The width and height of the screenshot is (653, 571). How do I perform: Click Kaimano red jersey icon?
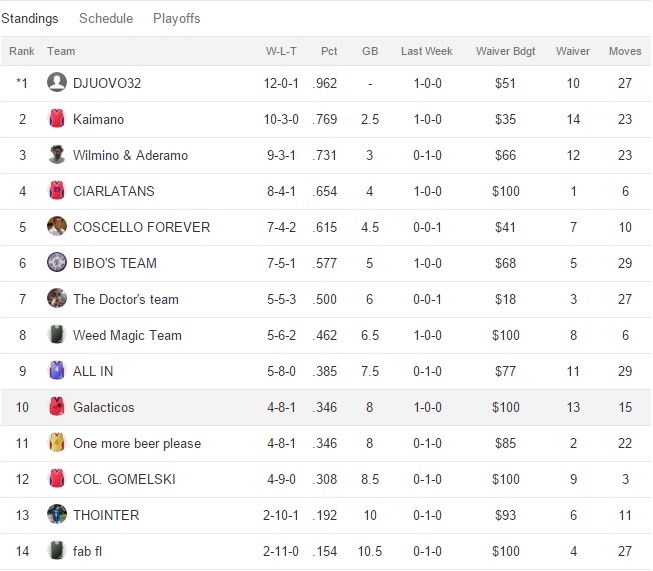[57, 119]
